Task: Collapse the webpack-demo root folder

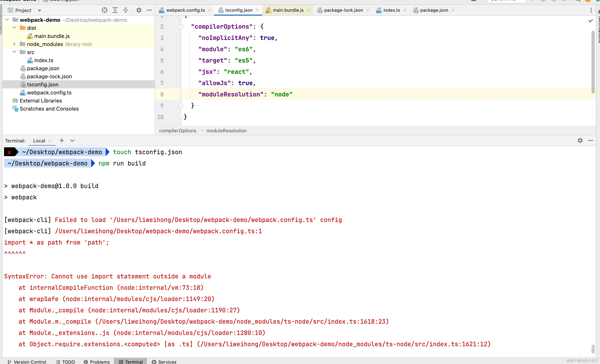Action: (7, 20)
